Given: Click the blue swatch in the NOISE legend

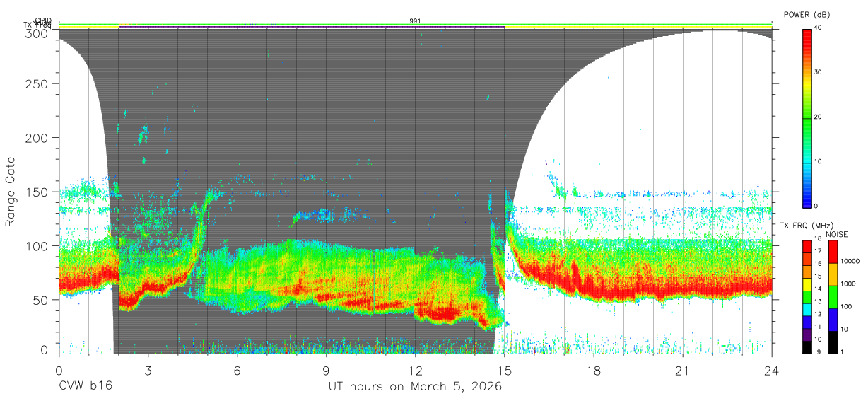Looking at the screenshot, I should [832, 319].
